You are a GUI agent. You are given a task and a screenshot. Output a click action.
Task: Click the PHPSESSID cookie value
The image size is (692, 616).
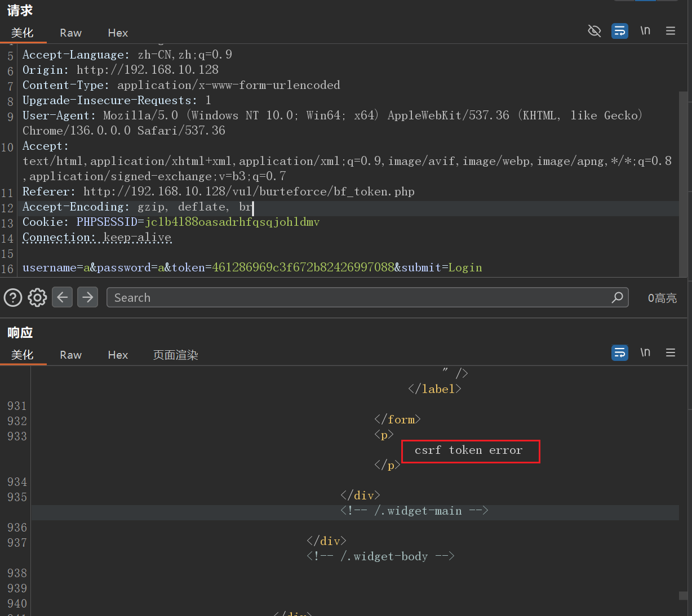(232, 222)
